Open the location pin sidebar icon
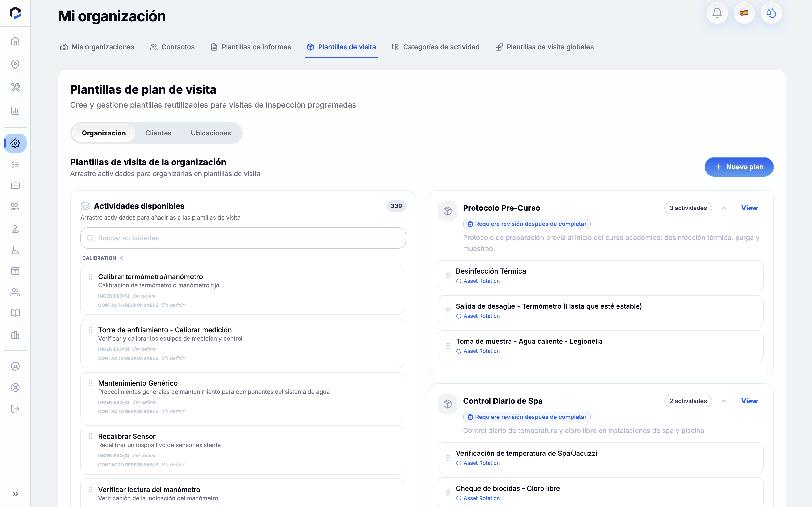This screenshot has height=507, width=812. coord(15,64)
